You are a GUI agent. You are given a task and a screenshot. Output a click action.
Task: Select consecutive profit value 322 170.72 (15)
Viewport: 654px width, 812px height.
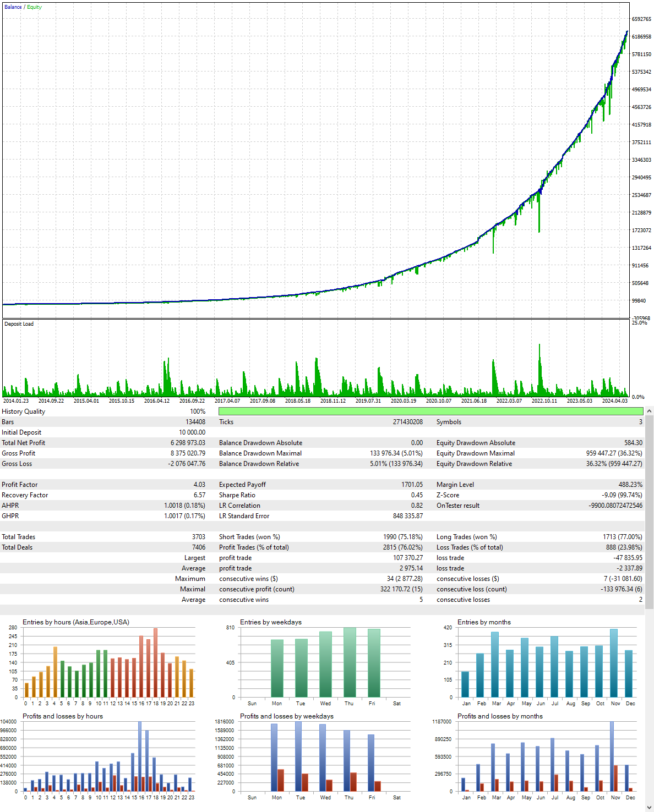(x=401, y=589)
